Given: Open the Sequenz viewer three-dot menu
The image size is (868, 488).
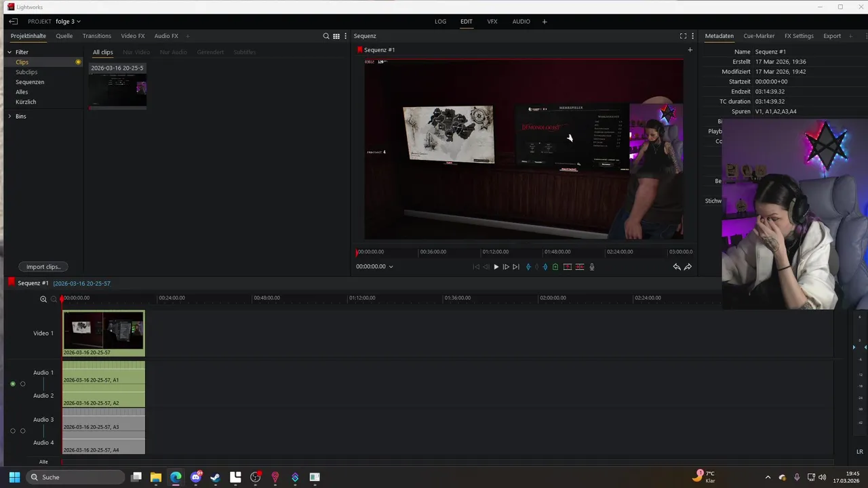Looking at the screenshot, I should (692, 36).
